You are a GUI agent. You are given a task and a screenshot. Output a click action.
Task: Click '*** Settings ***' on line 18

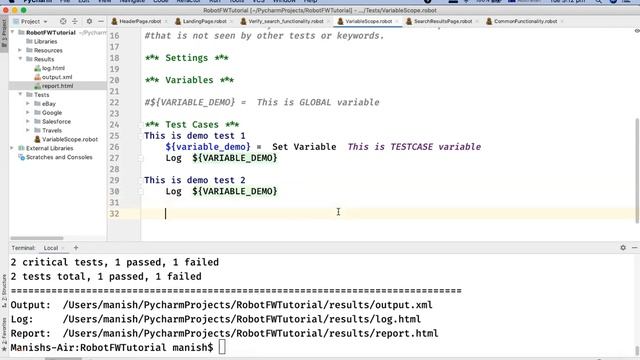pos(187,58)
